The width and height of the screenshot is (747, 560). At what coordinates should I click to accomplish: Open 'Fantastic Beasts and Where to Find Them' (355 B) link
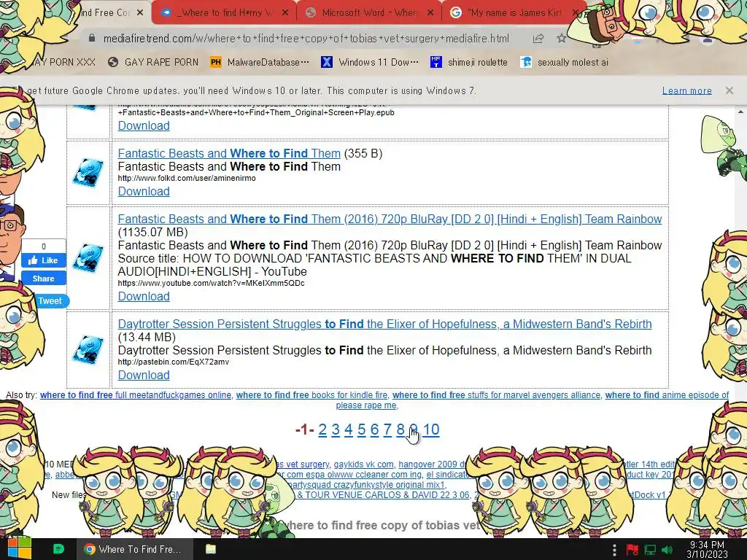click(229, 153)
